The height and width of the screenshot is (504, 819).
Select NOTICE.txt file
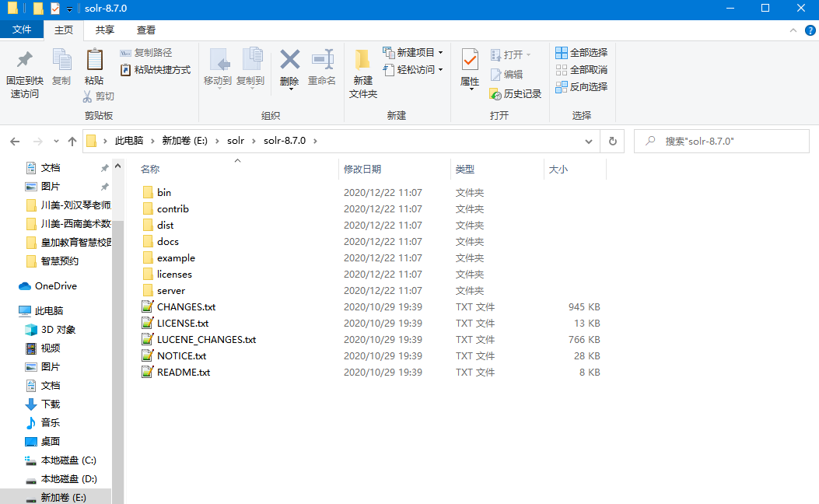coord(182,355)
